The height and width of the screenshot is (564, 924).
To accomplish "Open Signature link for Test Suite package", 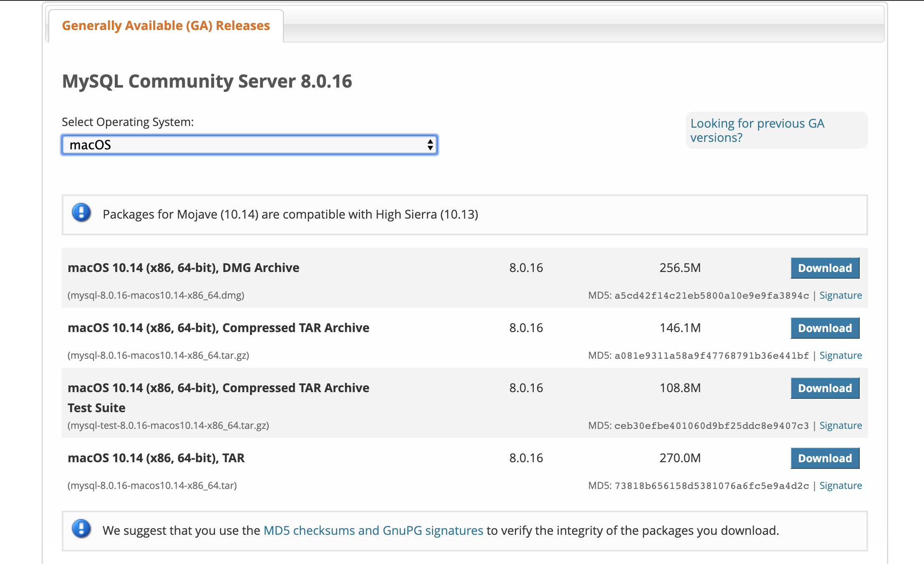I will pyautogui.click(x=841, y=426).
